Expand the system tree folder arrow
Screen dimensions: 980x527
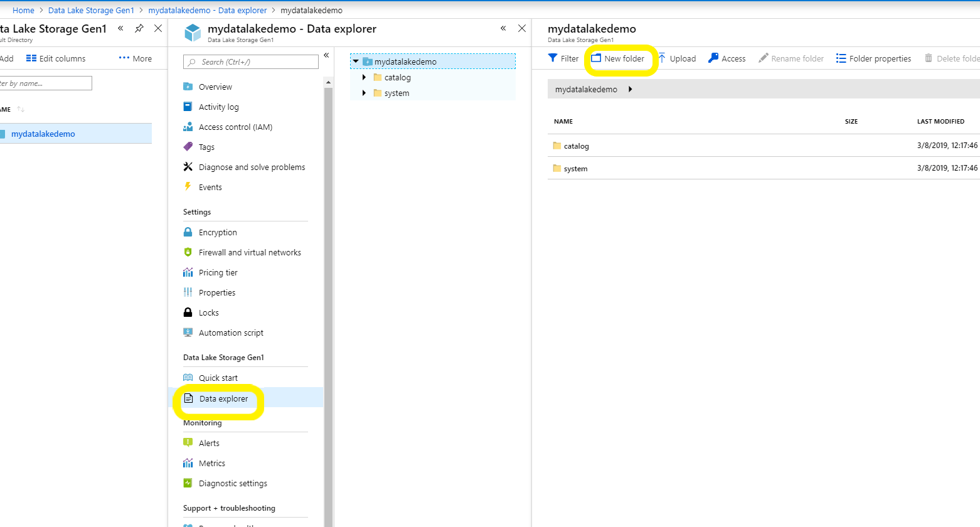pyautogui.click(x=364, y=93)
